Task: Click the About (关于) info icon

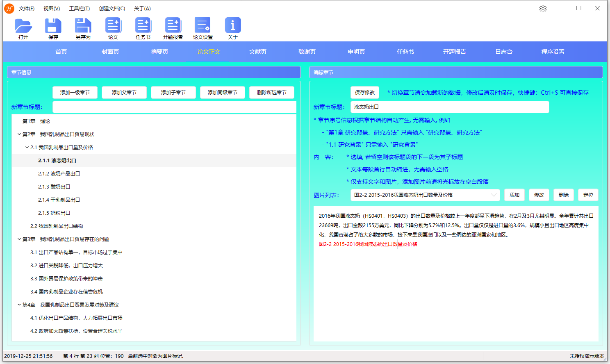Action: 233,25
